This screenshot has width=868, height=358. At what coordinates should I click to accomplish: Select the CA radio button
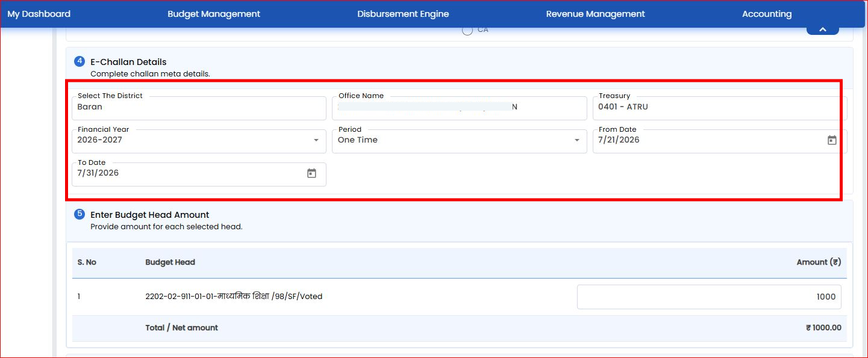tap(467, 30)
